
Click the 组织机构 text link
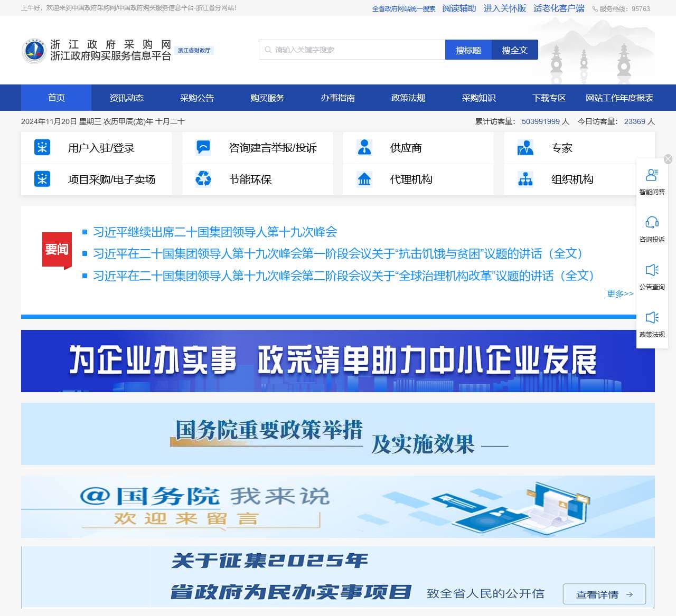[572, 179]
